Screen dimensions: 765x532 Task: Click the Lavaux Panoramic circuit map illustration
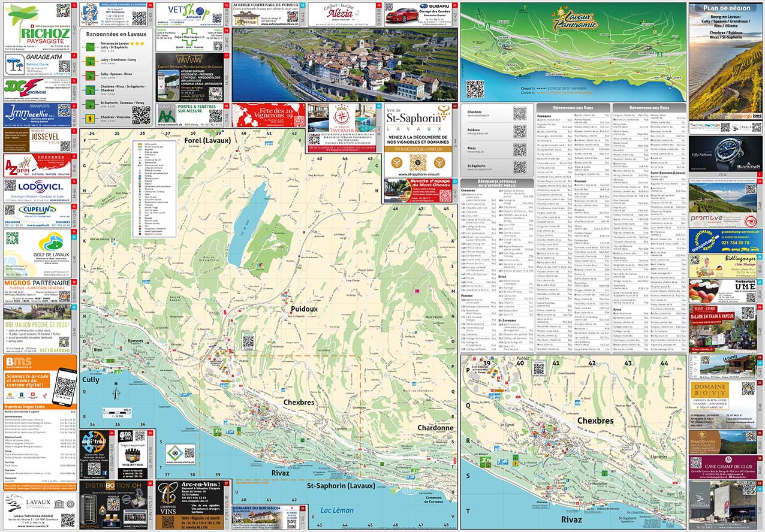pos(573,52)
